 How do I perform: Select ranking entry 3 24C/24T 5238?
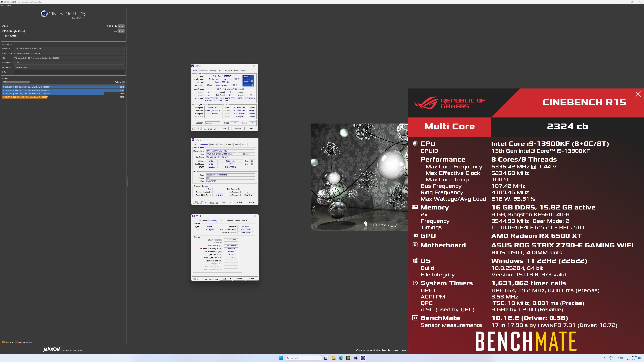point(64,94)
